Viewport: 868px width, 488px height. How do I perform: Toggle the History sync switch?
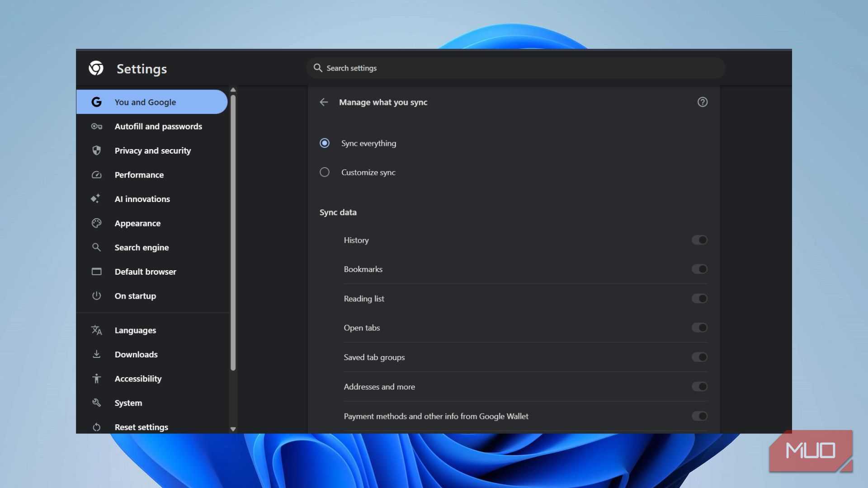699,240
